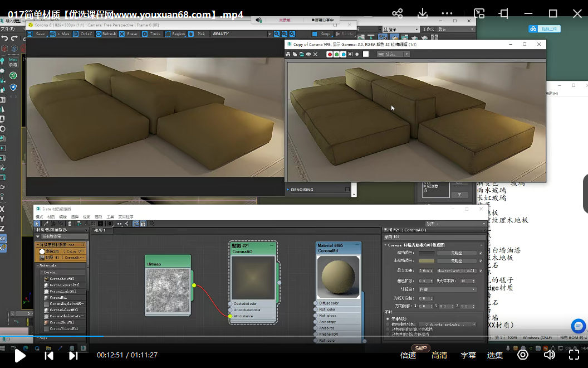Open the second Slate menu '材质'
Image resolution: width=588 pixels, height=368 pixels.
51,217
